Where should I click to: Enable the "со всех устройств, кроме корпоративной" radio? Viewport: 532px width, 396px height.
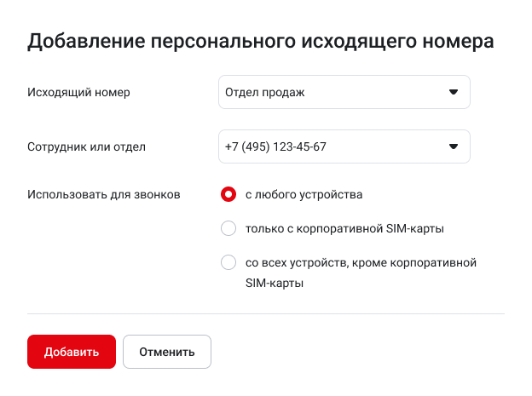(x=228, y=262)
